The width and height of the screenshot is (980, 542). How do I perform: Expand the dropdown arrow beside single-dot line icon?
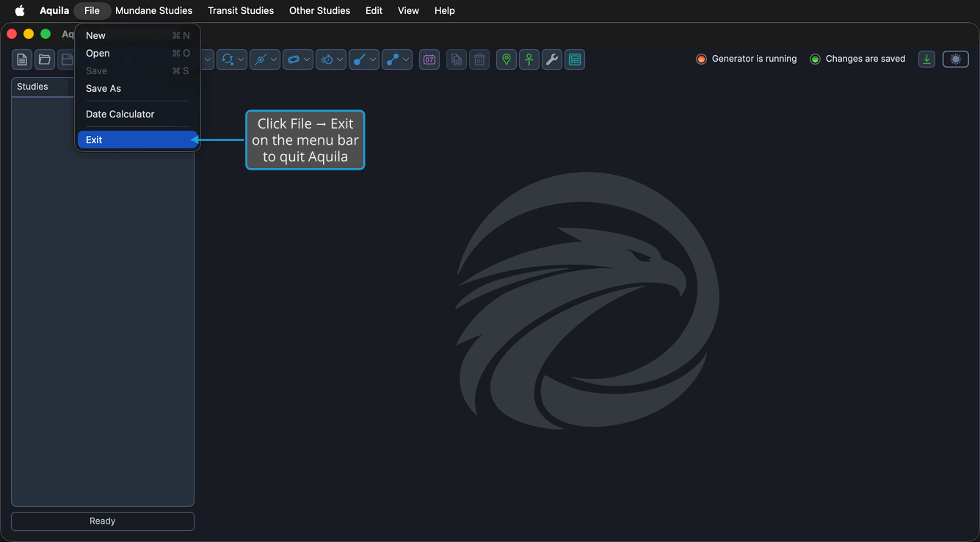tap(373, 59)
